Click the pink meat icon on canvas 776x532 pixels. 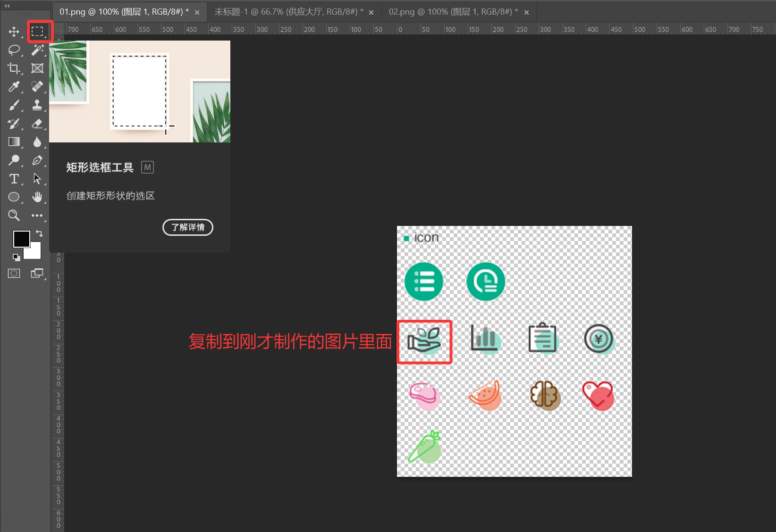click(x=425, y=396)
